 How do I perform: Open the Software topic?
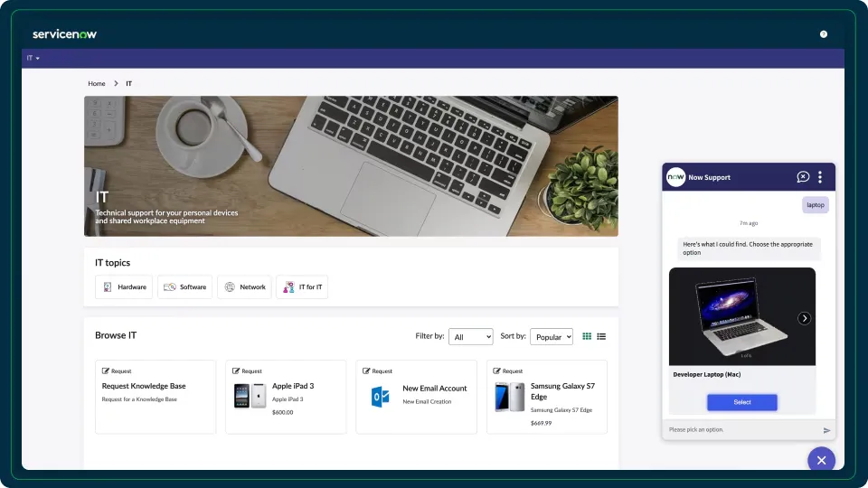pyautogui.click(x=184, y=287)
